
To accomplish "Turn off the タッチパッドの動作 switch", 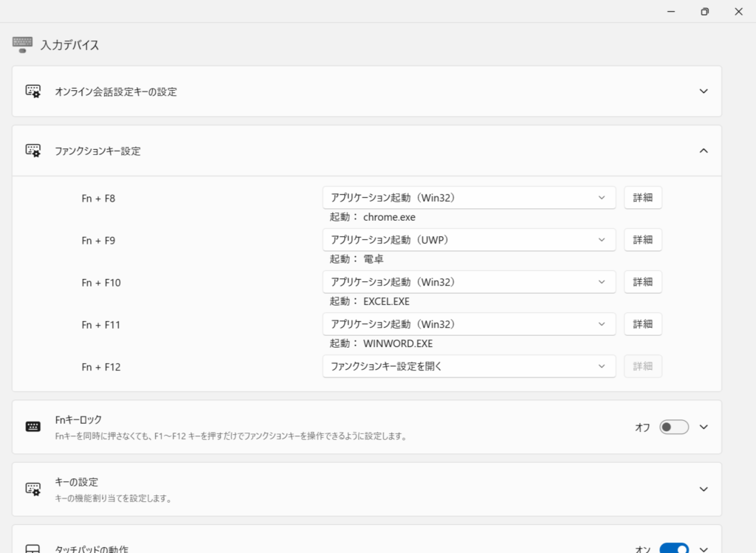I will pos(673,549).
